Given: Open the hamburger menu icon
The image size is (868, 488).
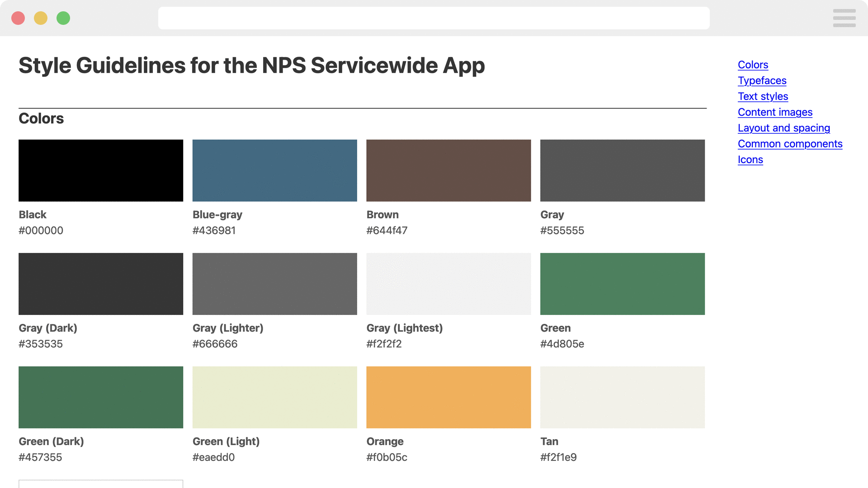Looking at the screenshot, I should 844,18.
